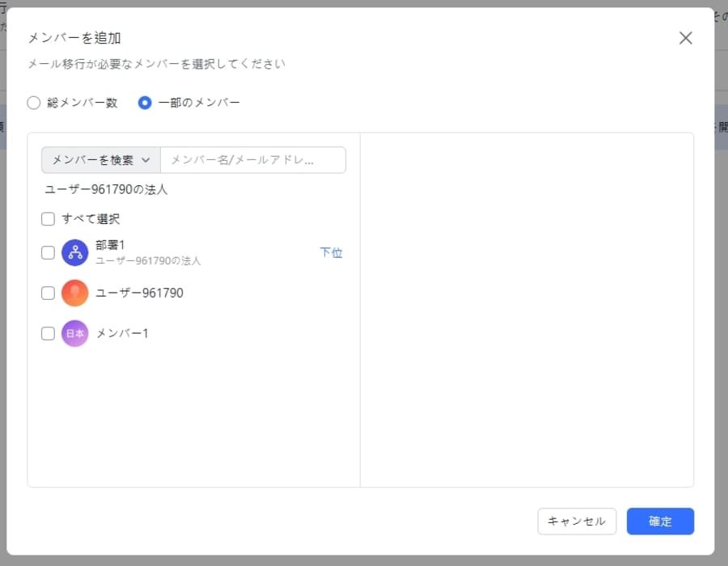Select the 総メンバー数 radio option
This screenshot has height=566, width=728.
click(x=33, y=103)
